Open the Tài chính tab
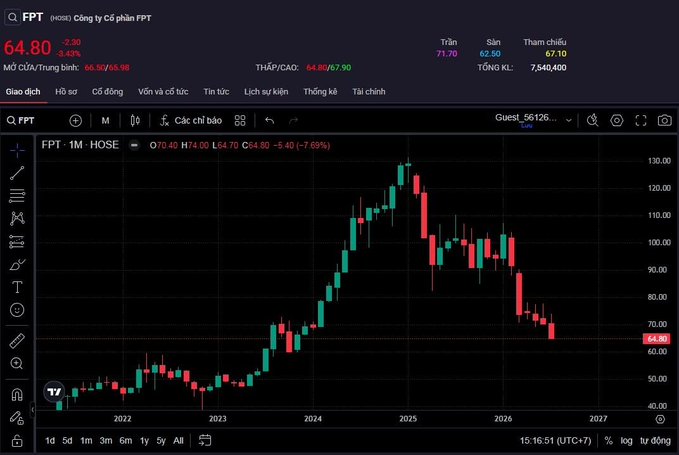Screen dimensions: 679x455 pyautogui.click(x=369, y=92)
